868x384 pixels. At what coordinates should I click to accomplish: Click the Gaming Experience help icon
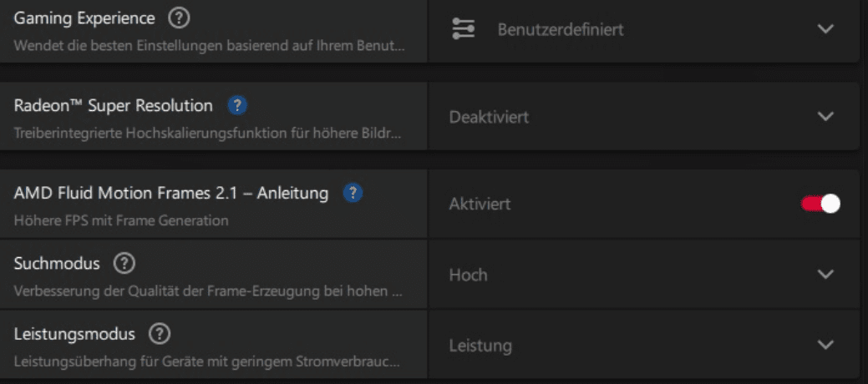(179, 18)
